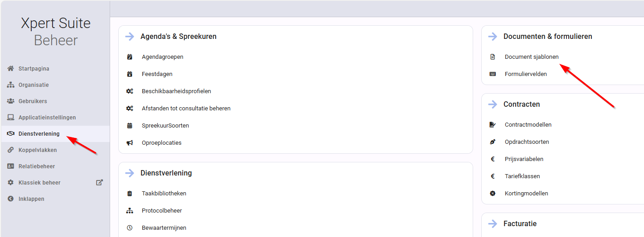Viewport: 644px width, 237px height.
Task: Click the arrow beside Documenten & formulieren heading
Action: [x=493, y=37]
